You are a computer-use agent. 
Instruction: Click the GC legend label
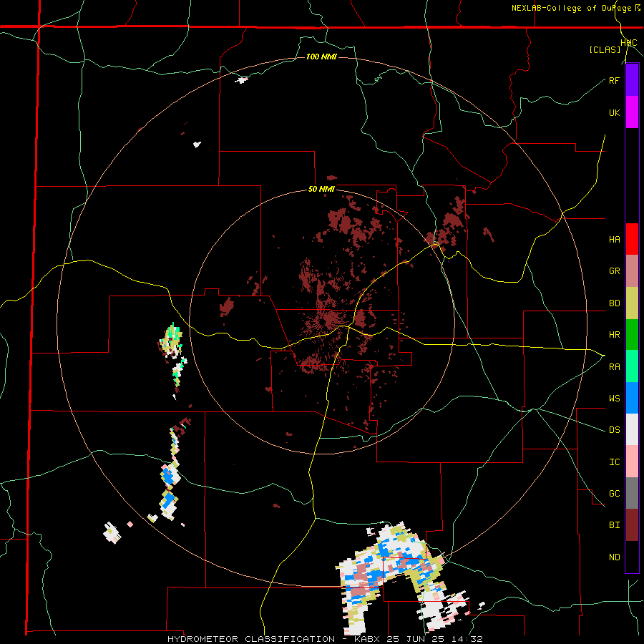(x=614, y=494)
